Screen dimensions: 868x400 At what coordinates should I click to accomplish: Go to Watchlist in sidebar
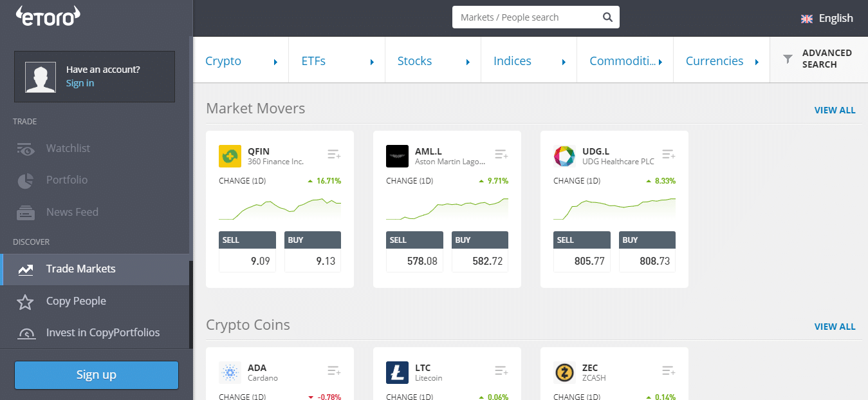click(95, 148)
